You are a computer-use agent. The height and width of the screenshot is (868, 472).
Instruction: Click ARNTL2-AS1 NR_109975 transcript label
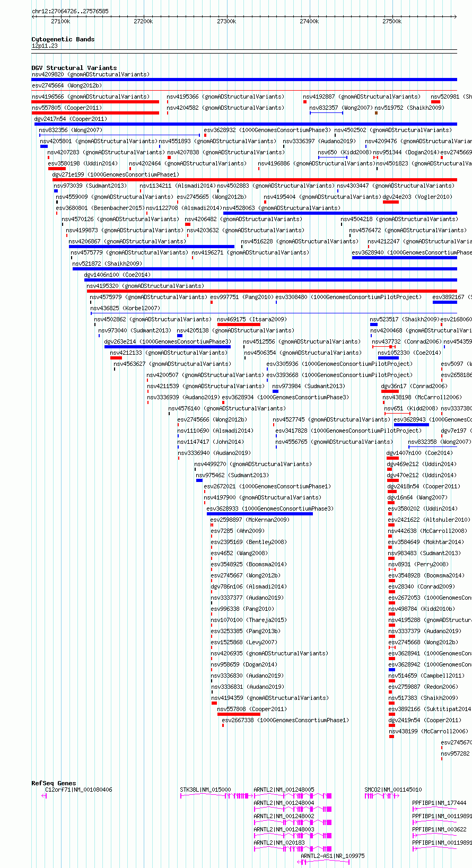(x=333, y=856)
